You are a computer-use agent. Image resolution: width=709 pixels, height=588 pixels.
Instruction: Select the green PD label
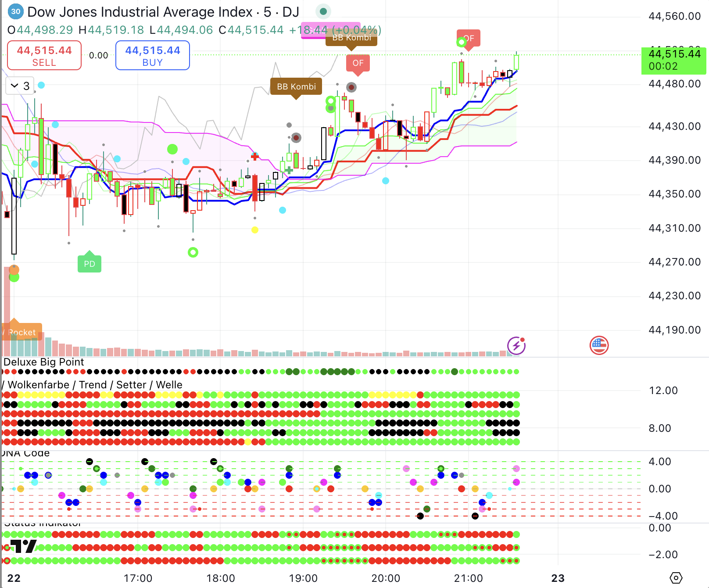pyautogui.click(x=90, y=264)
